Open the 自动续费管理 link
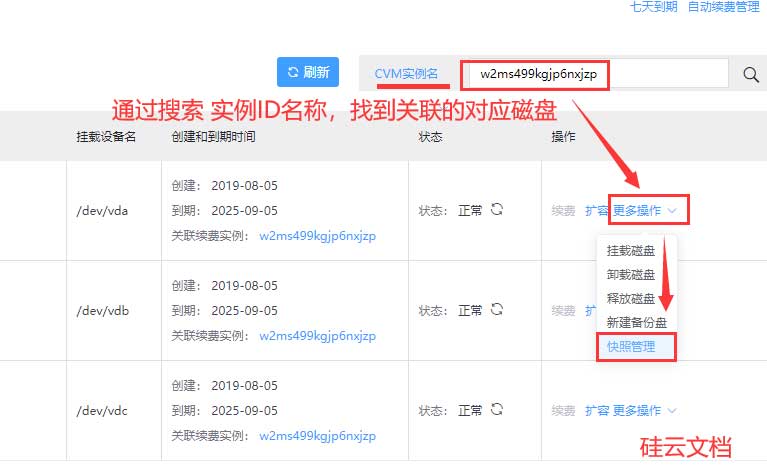This screenshot has height=472, width=767. coord(723,6)
